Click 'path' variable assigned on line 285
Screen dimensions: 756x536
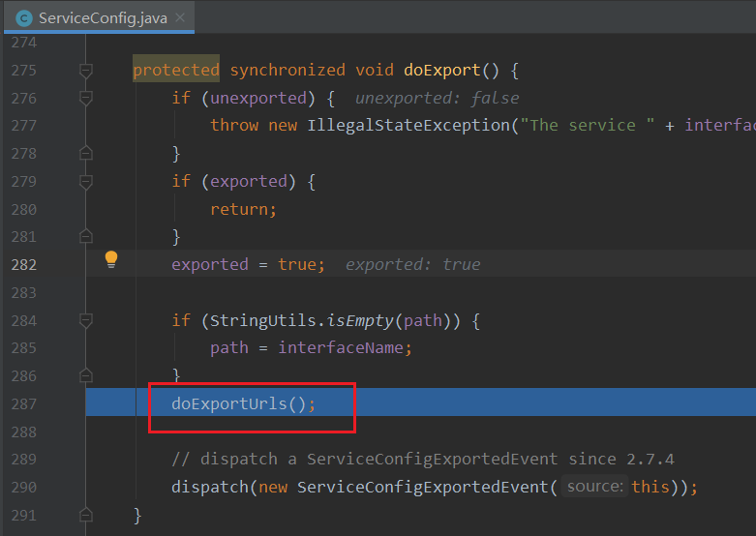(x=229, y=347)
